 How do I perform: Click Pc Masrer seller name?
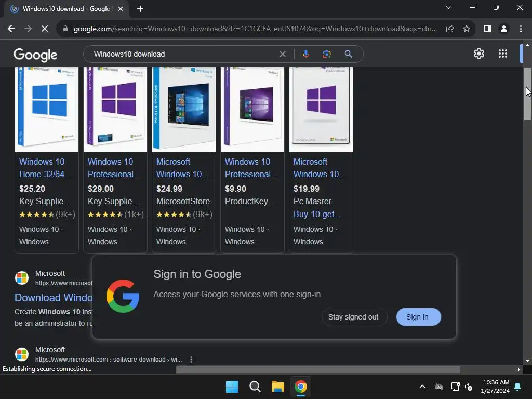(312, 201)
